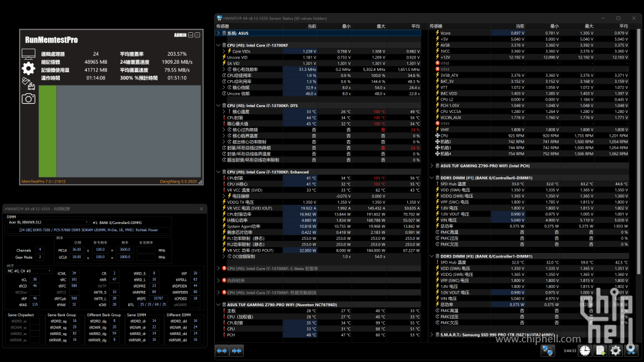Click tREFI value 32767 field

(158, 298)
